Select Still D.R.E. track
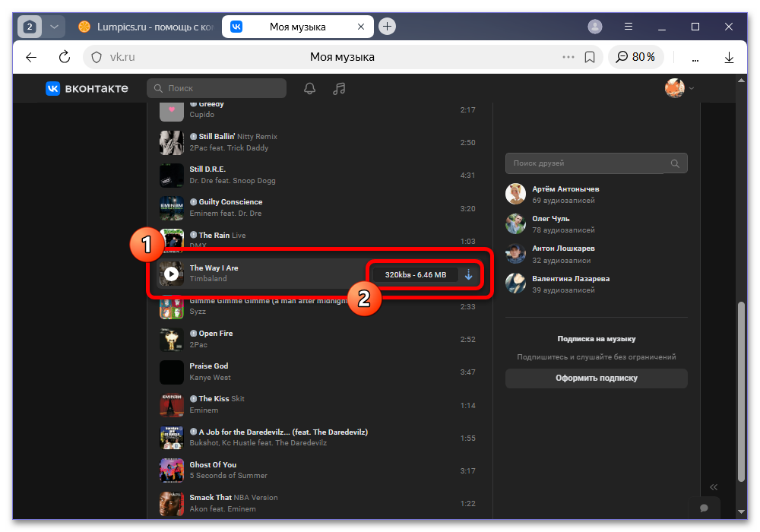This screenshot has height=532, width=760. tap(319, 175)
